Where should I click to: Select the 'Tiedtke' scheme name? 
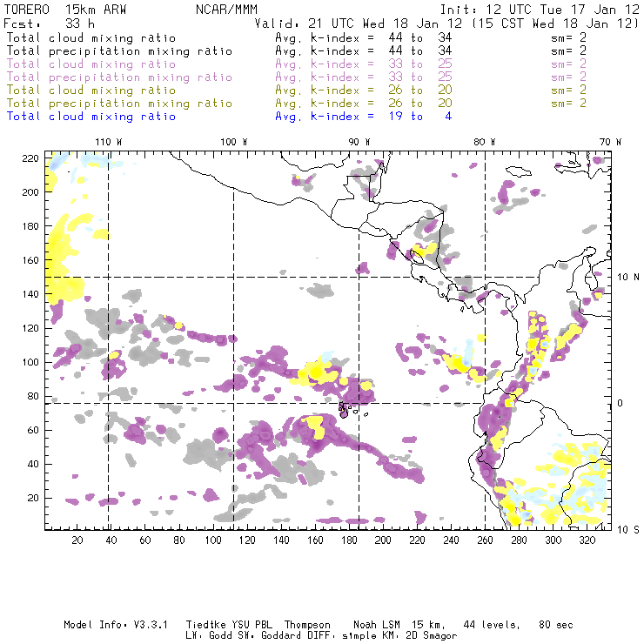point(205,625)
